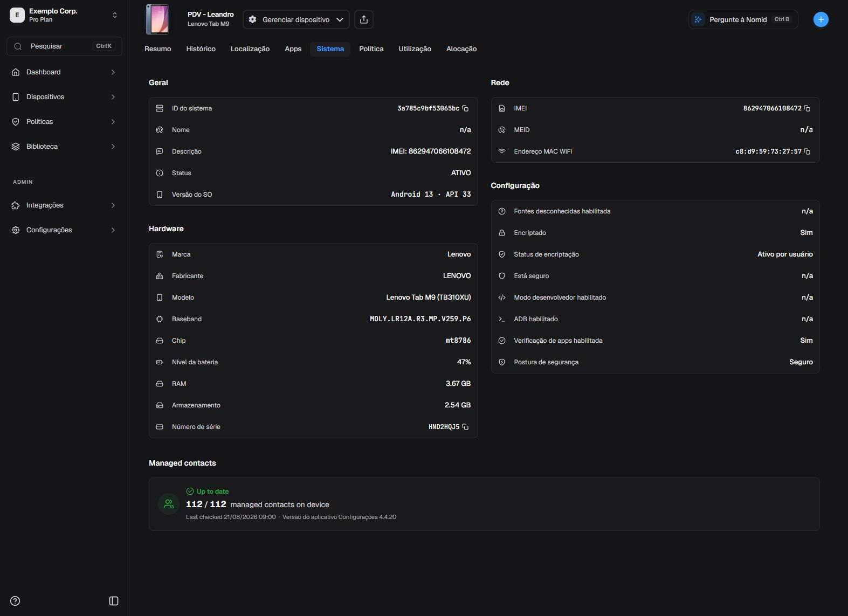This screenshot has width=848, height=616.
Task: Click the Android 13 · API 33 value
Action: pyautogui.click(x=431, y=195)
